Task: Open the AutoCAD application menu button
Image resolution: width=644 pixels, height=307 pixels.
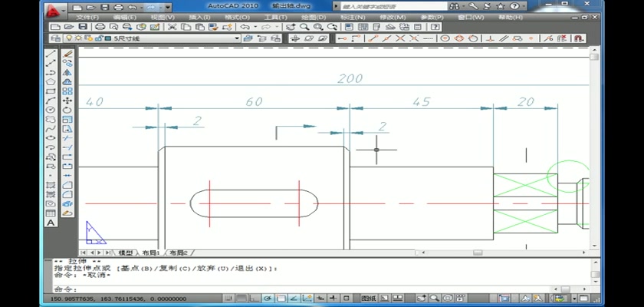Action: coord(54,9)
